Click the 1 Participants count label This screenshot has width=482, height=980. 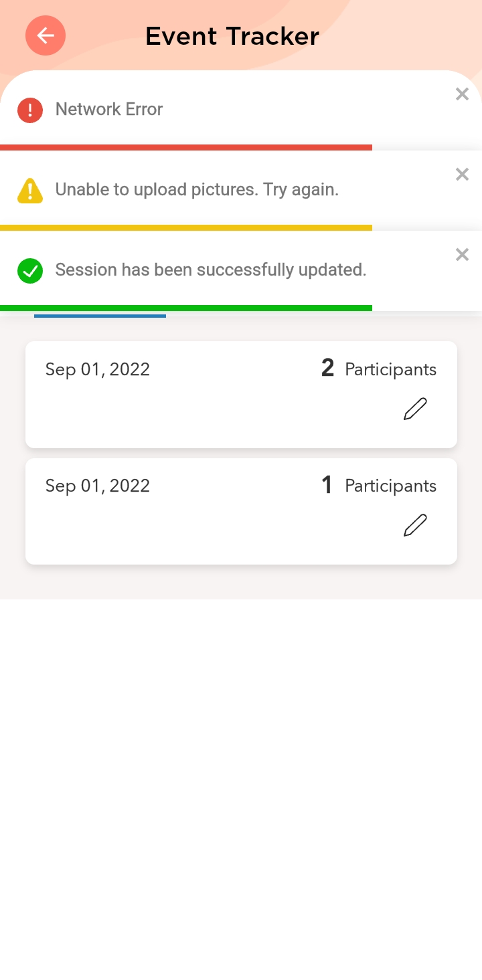click(379, 485)
